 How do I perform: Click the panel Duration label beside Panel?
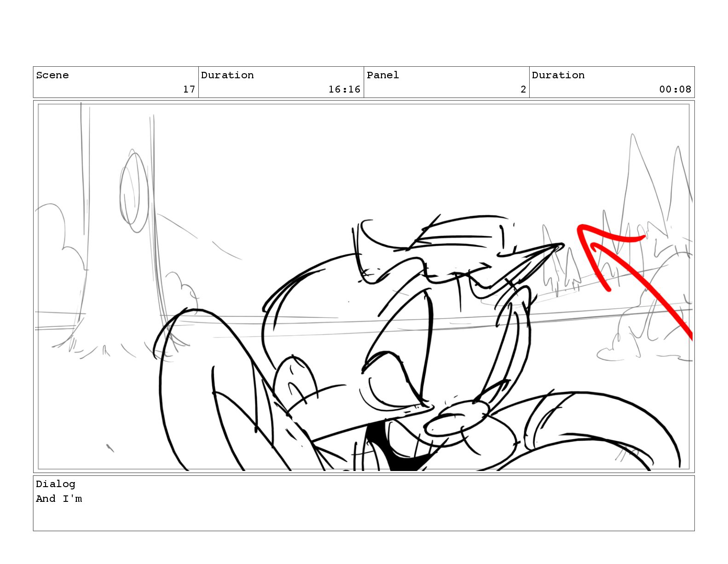(x=558, y=75)
